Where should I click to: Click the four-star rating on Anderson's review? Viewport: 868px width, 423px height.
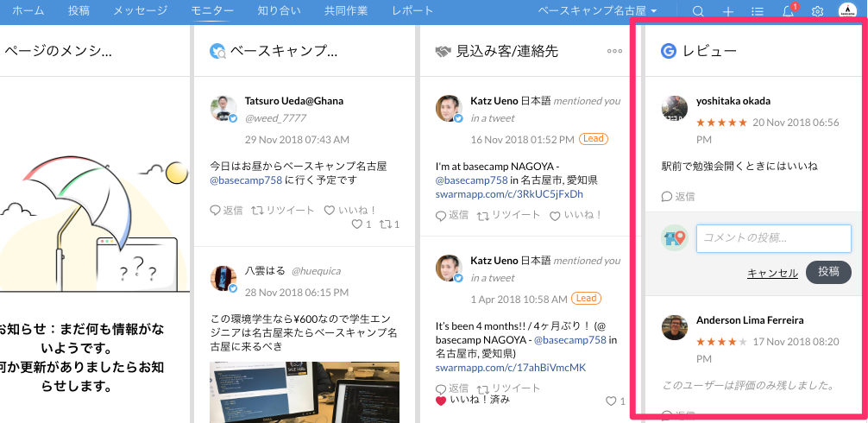coord(721,342)
